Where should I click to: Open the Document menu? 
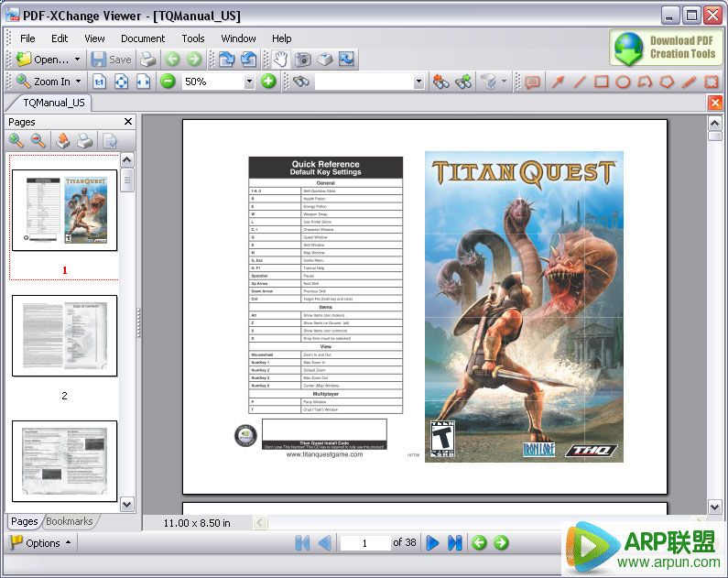click(x=143, y=38)
